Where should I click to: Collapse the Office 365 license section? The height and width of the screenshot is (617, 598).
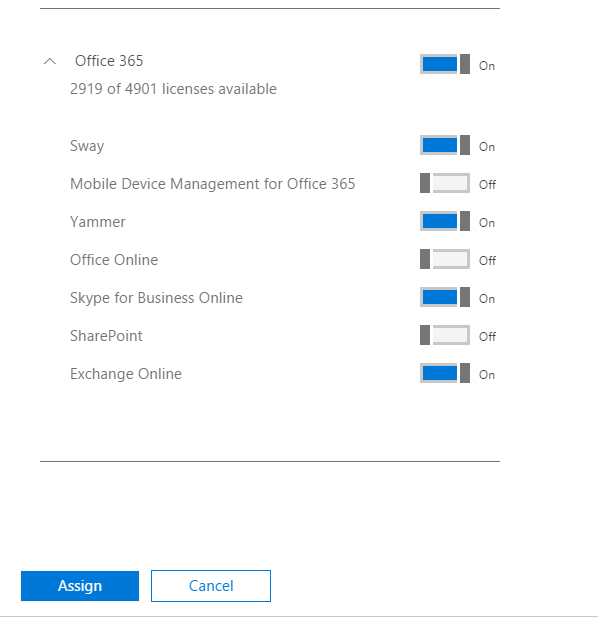click(50, 61)
